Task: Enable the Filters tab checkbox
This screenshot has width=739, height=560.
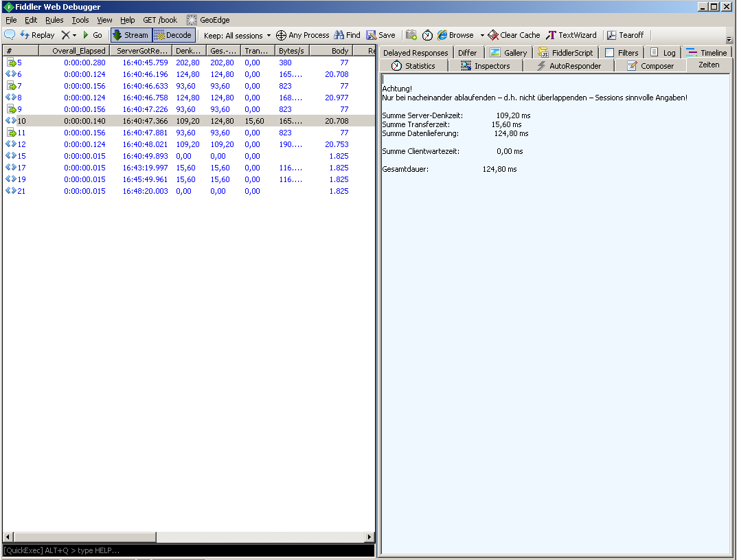Action: 609,53
